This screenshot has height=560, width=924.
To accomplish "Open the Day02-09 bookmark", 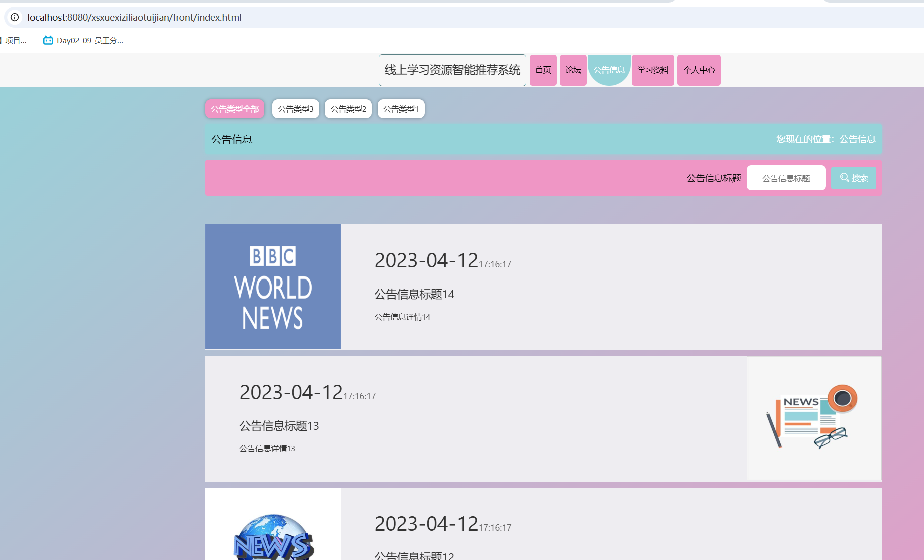I will click(83, 40).
